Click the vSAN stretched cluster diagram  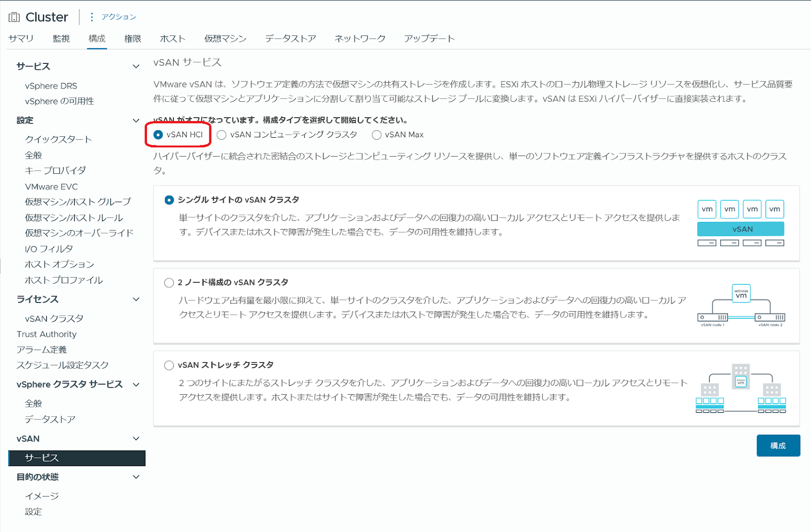741,389
